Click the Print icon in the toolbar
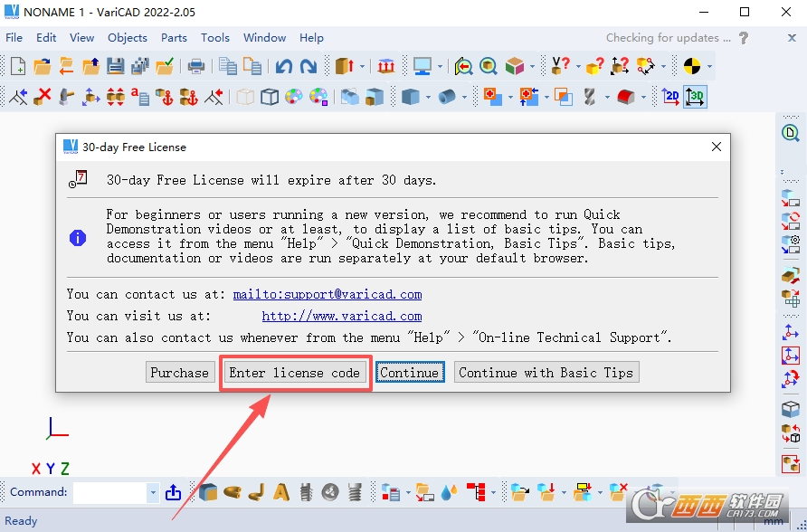807x532 pixels. click(196, 66)
